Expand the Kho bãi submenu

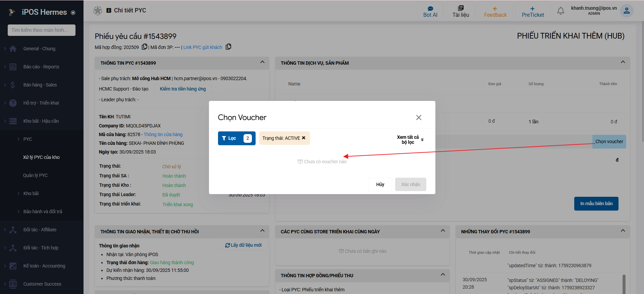pos(42,193)
